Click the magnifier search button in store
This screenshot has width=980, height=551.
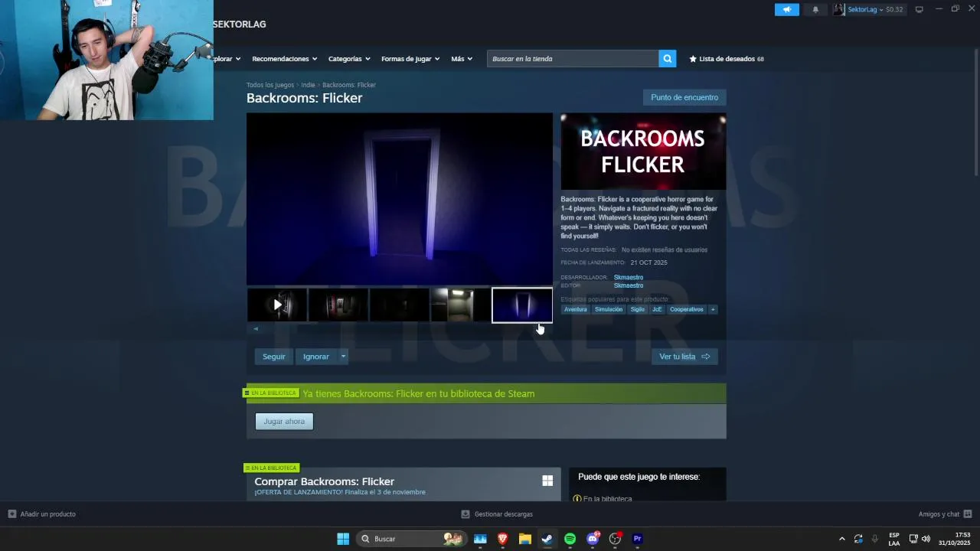point(668,58)
